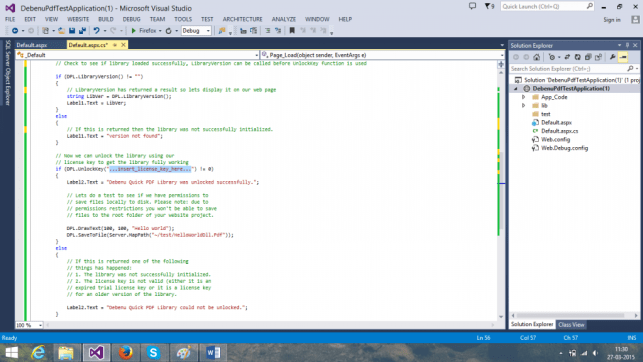
Task: Click the Open File folder icon
Action: (62, 31)
